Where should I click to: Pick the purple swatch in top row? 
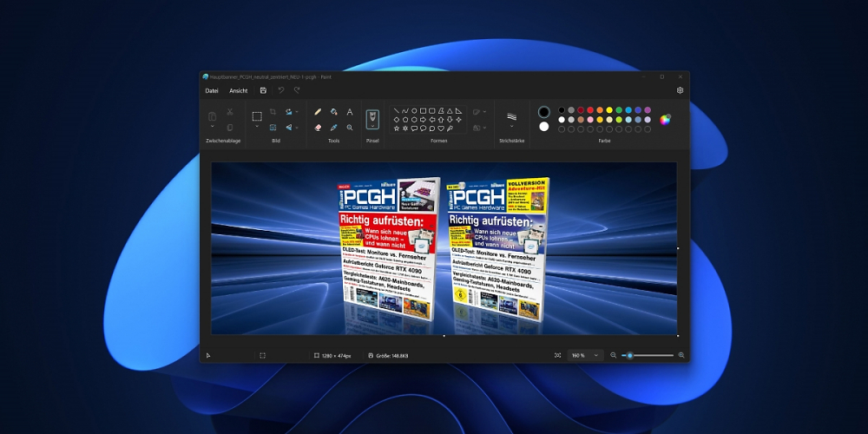pos(648,110)
